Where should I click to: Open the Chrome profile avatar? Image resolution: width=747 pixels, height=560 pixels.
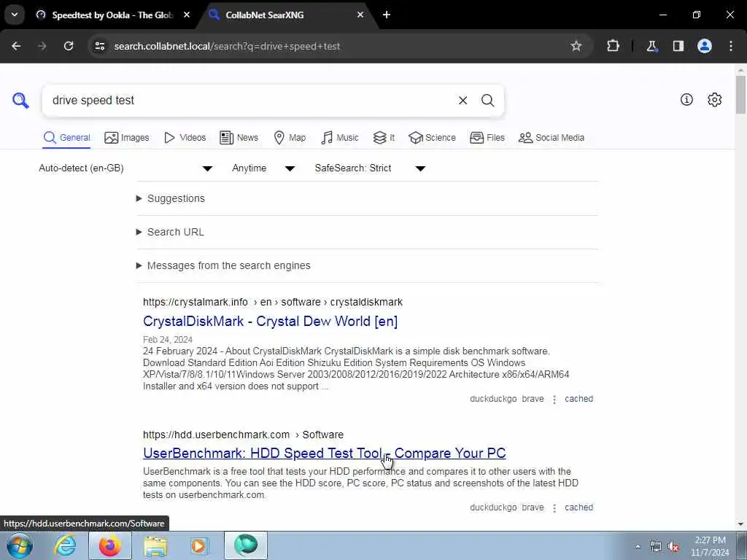[704, 46]
